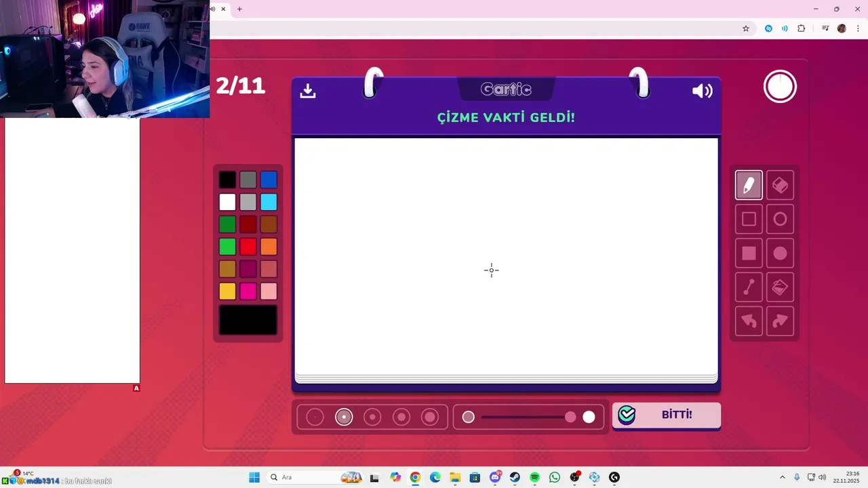
Task: Show hidden system tray icons
Action: tap(782, 477)
